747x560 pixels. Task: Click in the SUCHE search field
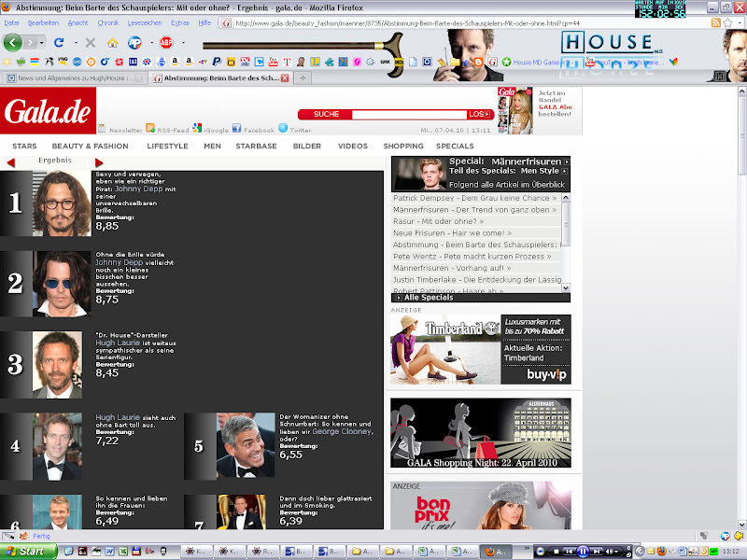pyautogui.click(x=409, y=114)
